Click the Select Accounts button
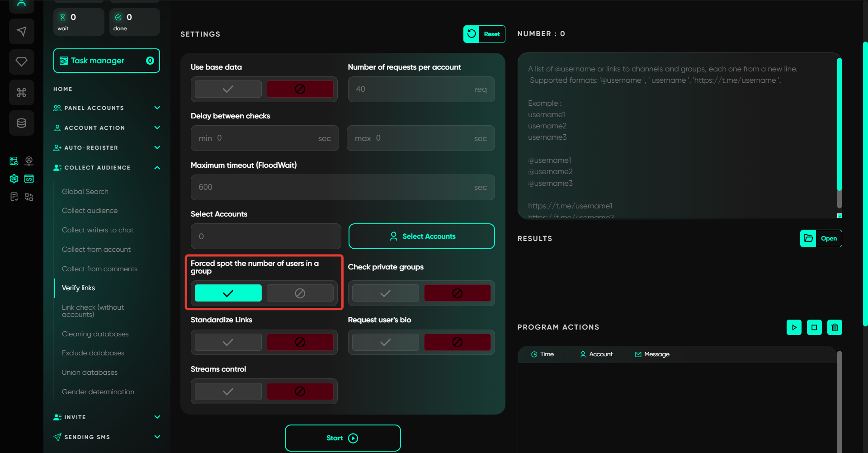Viewport: 868px width, 453px height. pos(421,236)
